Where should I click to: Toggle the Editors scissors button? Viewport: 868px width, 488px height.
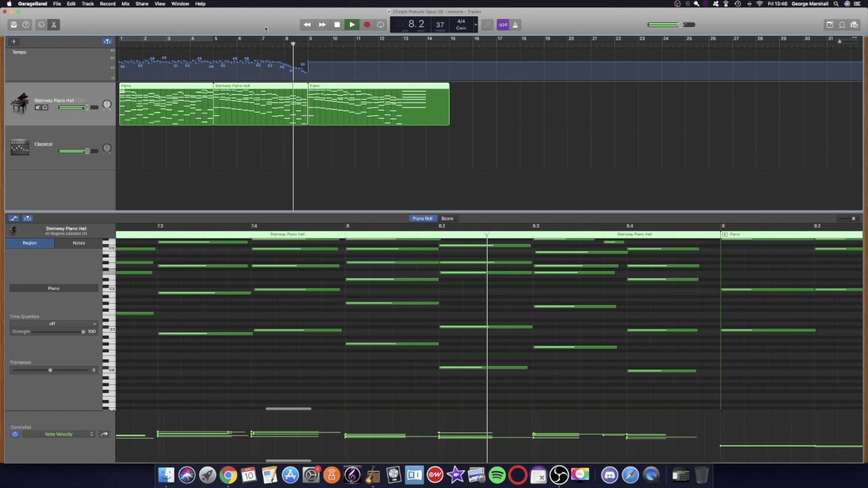54,24
